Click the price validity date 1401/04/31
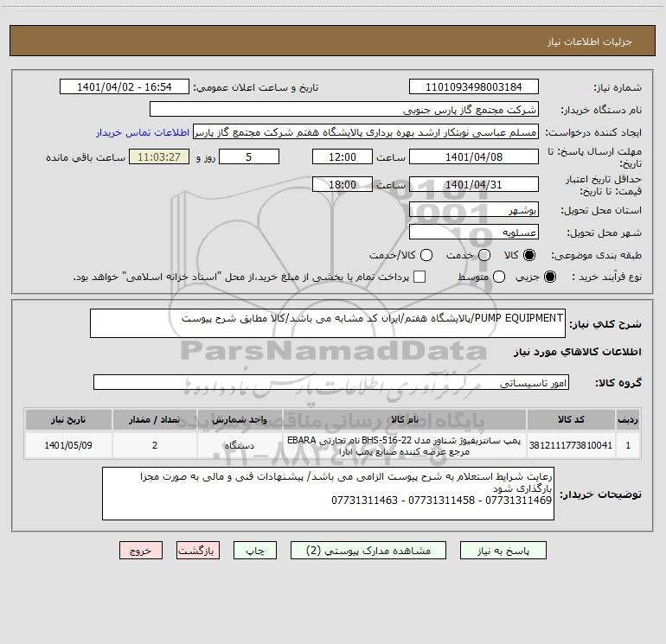Image resolution: width=666 pixels, height=644 pixels. click(474, 184)
